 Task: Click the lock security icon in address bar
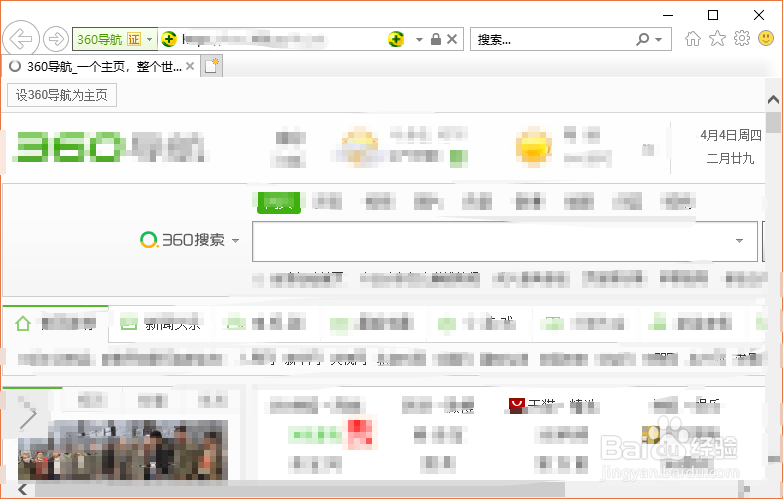point(435,39)
